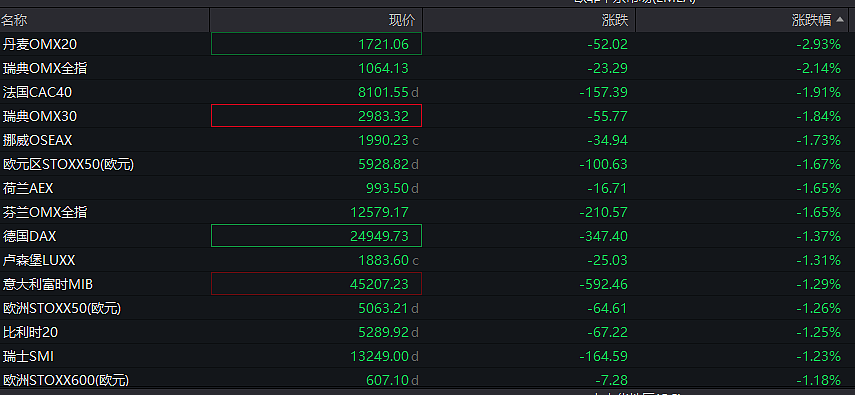Click change value -100.63
Viewport: 855px width, 395px height.
click(x=604, y=164)
